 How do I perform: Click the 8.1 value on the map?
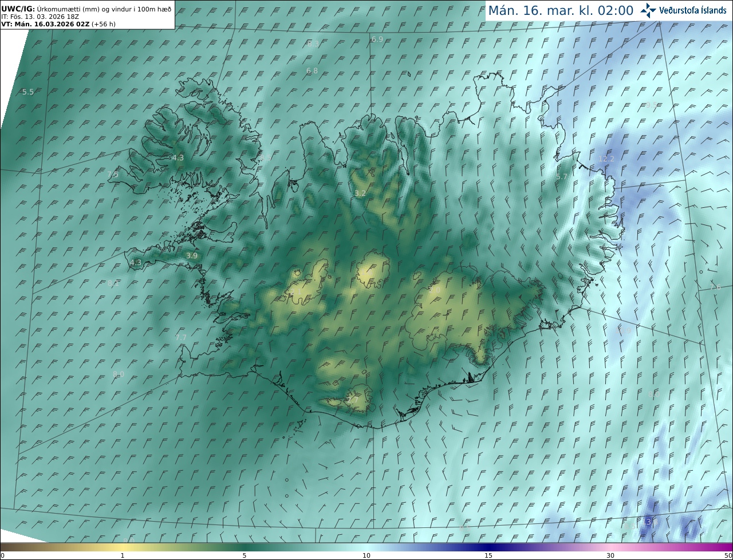point(113,283)
